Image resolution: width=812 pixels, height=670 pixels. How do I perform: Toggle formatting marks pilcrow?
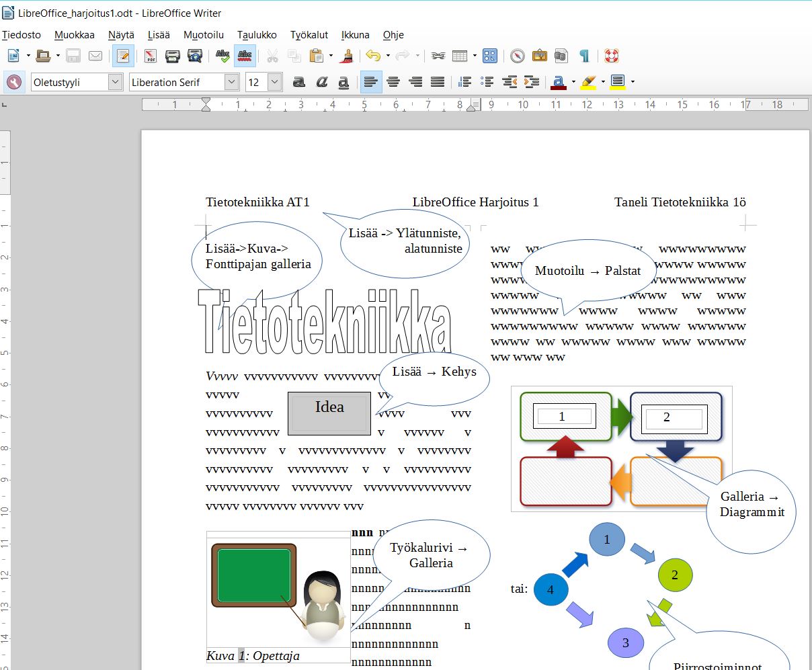tap(585, 56)
